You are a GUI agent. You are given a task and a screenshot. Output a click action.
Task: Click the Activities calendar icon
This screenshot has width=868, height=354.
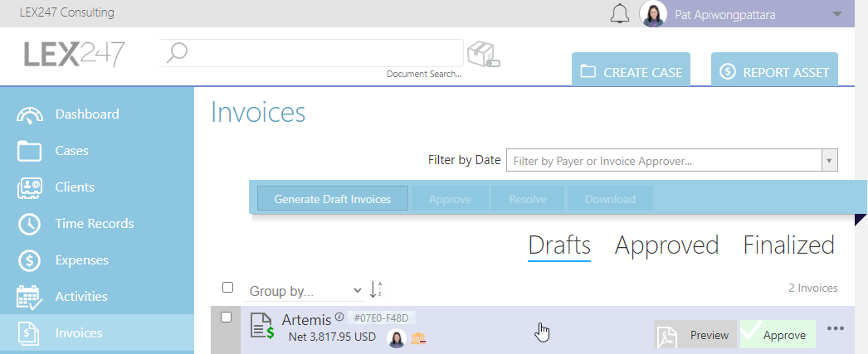[29, 297]
